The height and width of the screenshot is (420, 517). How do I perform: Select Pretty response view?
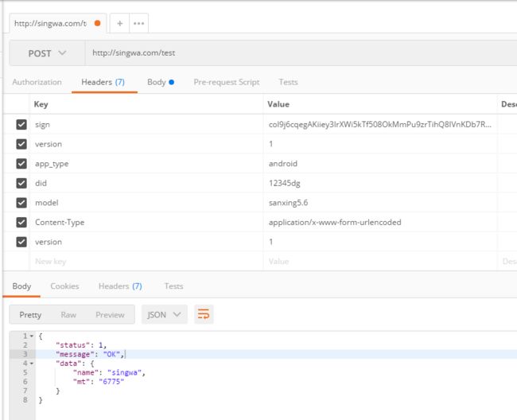click(x=30, y=315)
